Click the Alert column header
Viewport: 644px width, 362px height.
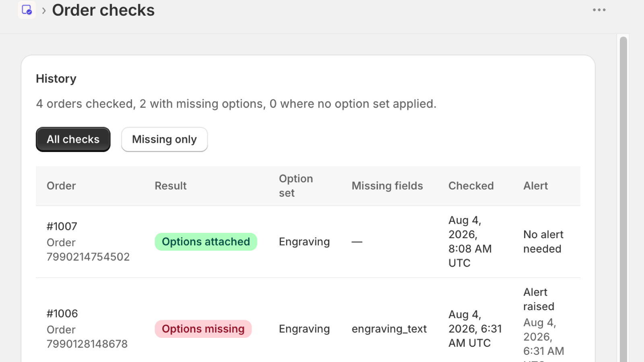click(x=535, y=186)
